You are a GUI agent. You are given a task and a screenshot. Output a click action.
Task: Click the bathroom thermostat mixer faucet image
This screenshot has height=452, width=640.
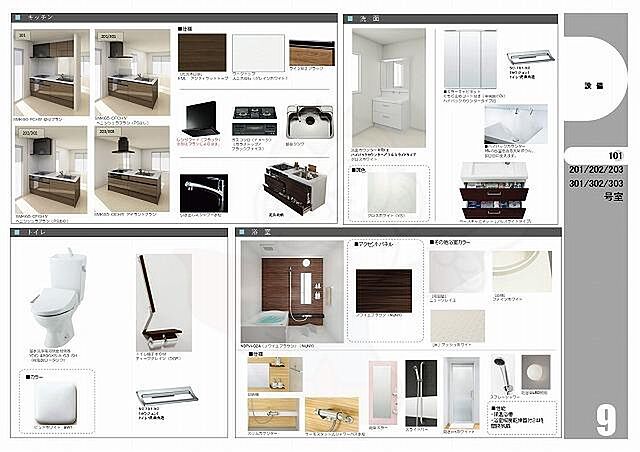pyautogui.click(x=331, y=414)
